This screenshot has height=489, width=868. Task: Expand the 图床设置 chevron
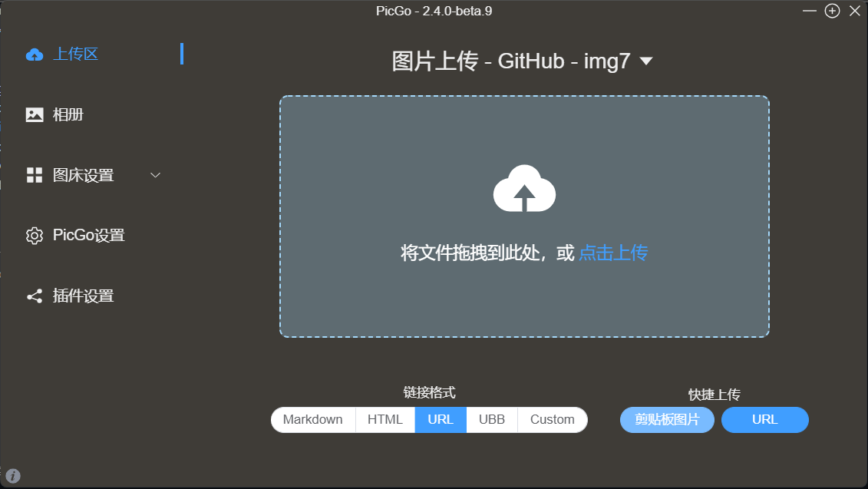(x=156, y=175)
